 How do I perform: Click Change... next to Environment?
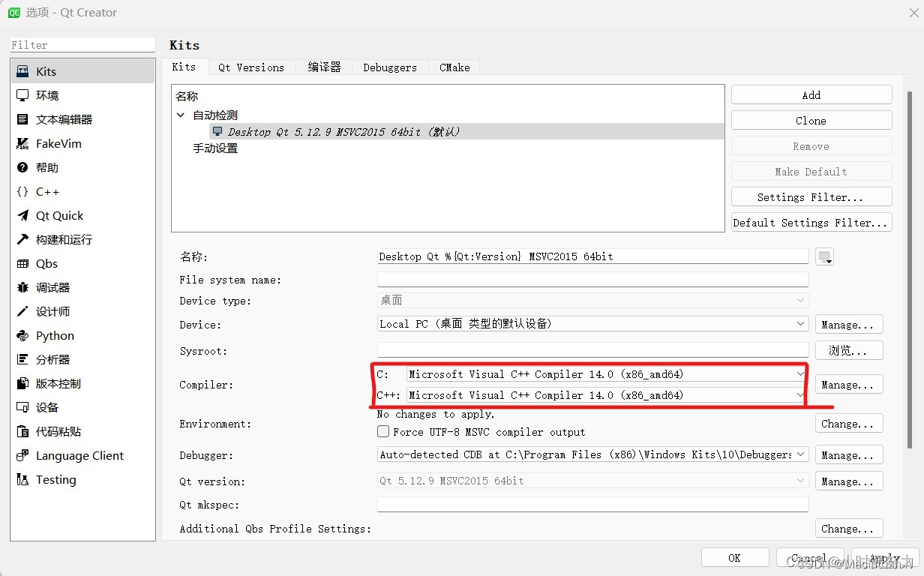coord(849,424)
